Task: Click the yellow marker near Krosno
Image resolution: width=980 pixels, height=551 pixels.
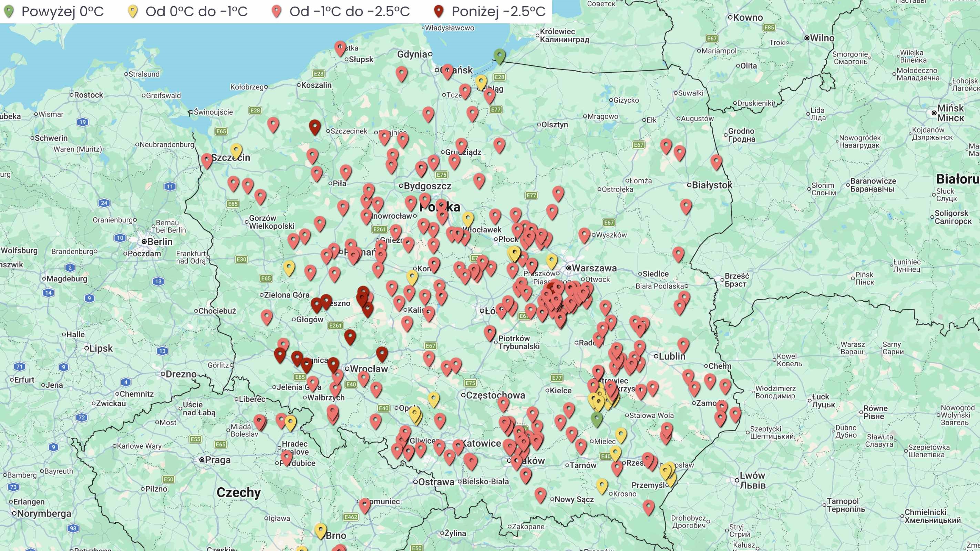Action: point(601,485)
